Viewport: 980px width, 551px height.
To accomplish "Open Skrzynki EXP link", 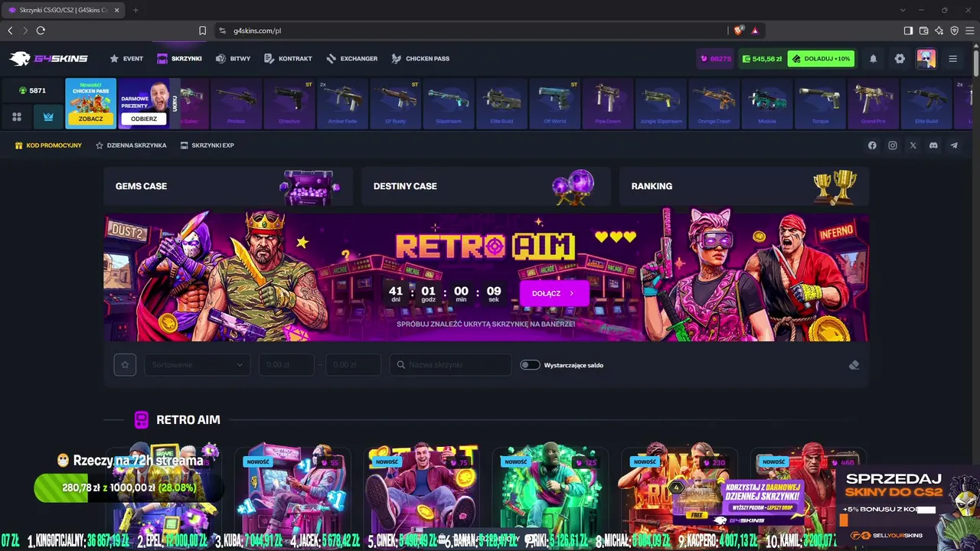I will pyautogui.click(x=207, y=145).
